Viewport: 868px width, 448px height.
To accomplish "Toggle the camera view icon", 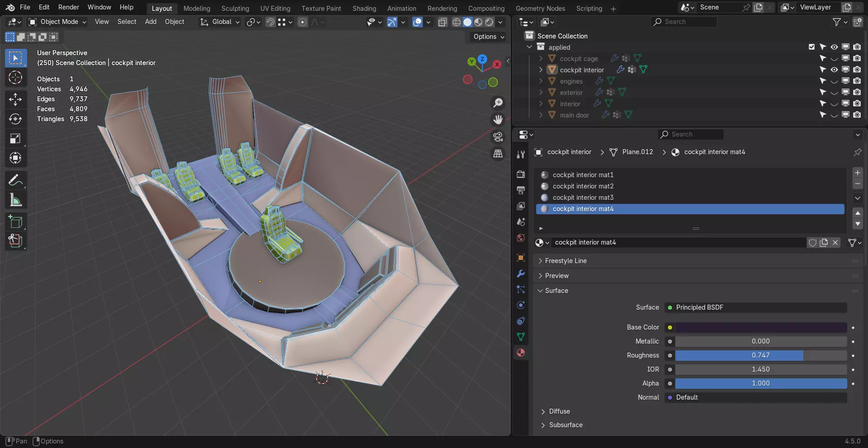I will pos(498,137).
